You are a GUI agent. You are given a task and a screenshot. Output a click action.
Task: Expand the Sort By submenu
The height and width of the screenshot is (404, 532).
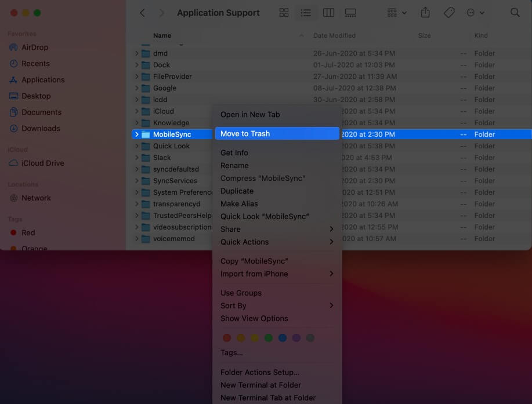pos(233,305)
